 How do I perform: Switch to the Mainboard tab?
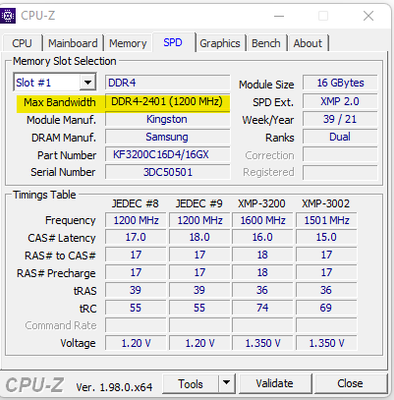[x=73, y=43]
